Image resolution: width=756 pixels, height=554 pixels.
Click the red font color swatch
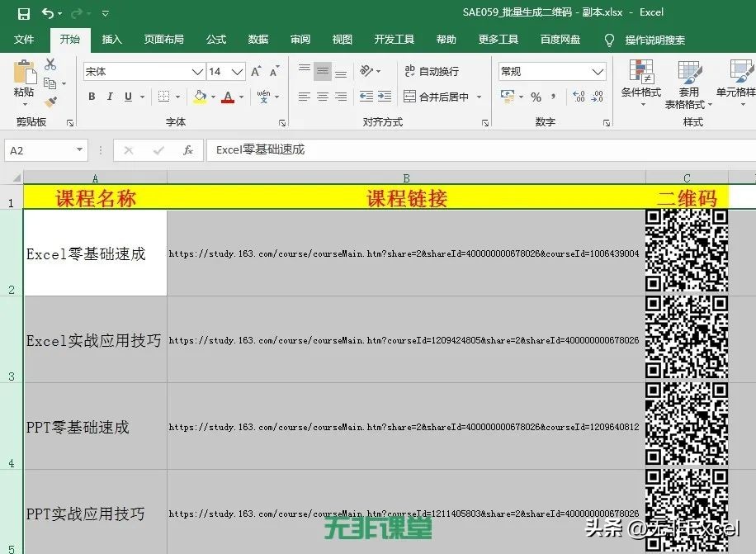[x=227, y=102]
